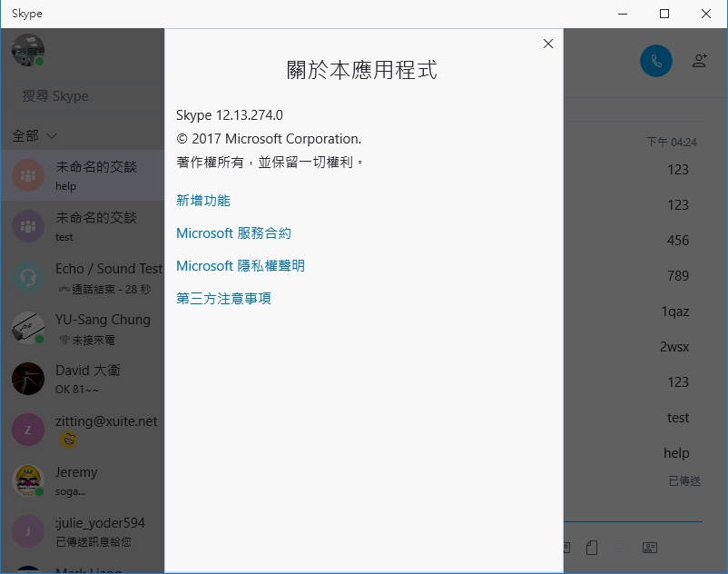Open the Microsoft 隱私權聲明 link
The height and width of the screenshot is (574, 728).
click(241, 265)
